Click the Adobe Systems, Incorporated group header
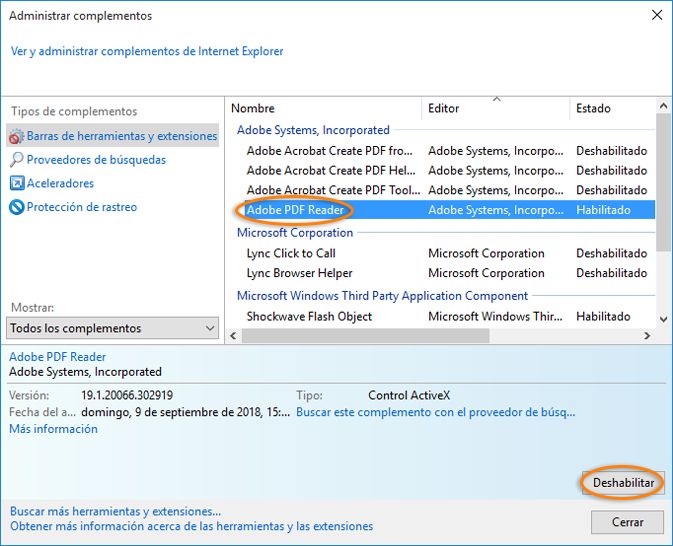The width and height of the screenshot is (673, 546). pos(313,130)
